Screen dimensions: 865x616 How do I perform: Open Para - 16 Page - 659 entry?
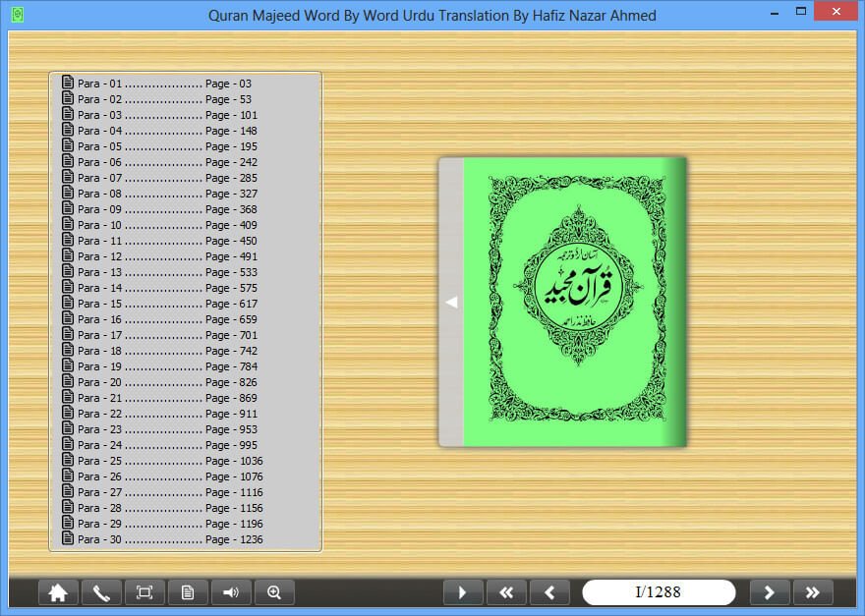point(159,319)
